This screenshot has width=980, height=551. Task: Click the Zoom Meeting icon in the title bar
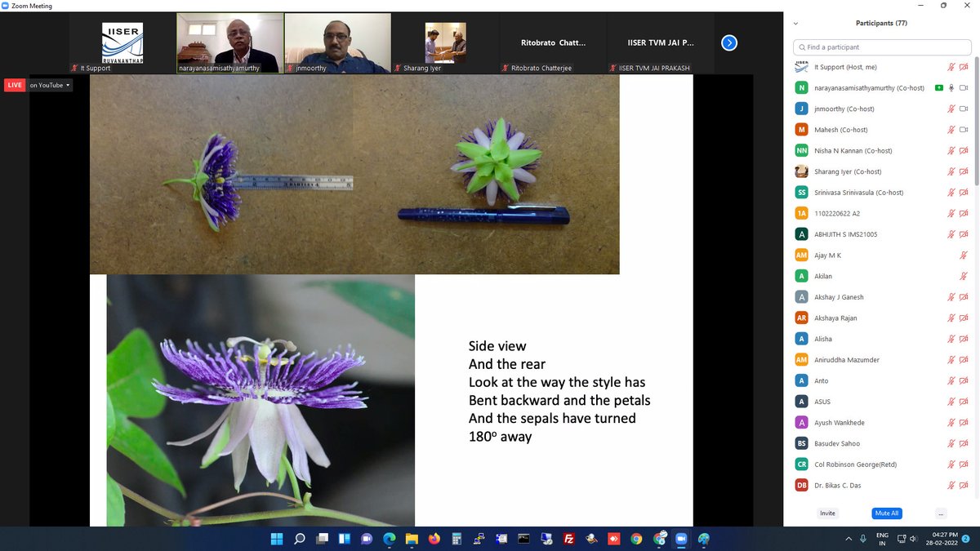tap(7, 4)
